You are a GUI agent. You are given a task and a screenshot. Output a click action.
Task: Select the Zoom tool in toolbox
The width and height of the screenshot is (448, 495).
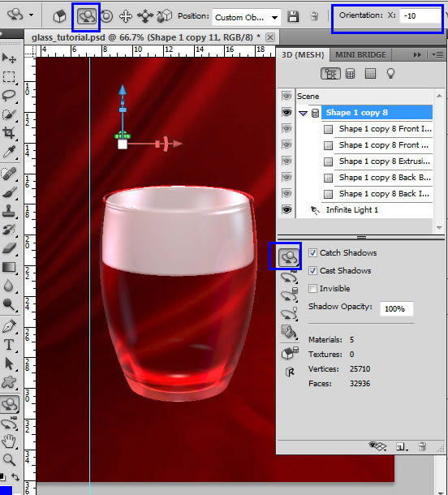9,459
